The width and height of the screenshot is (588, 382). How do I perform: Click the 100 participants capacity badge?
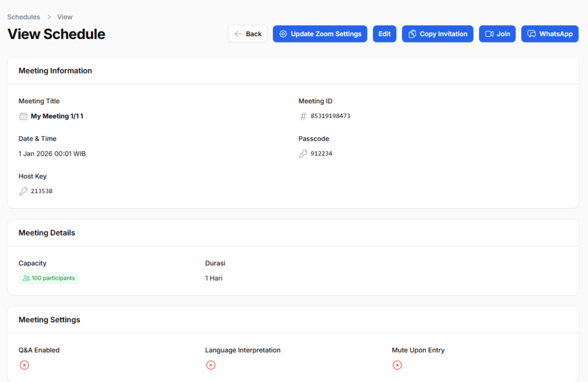(x=49, y=278)
